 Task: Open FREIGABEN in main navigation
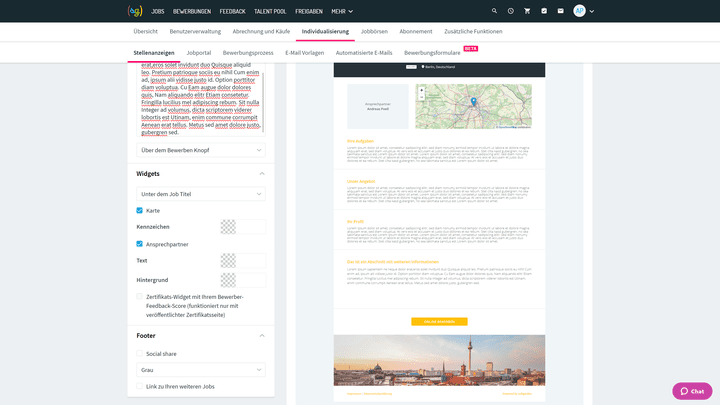pyautogui.click(x=309, y=11)
